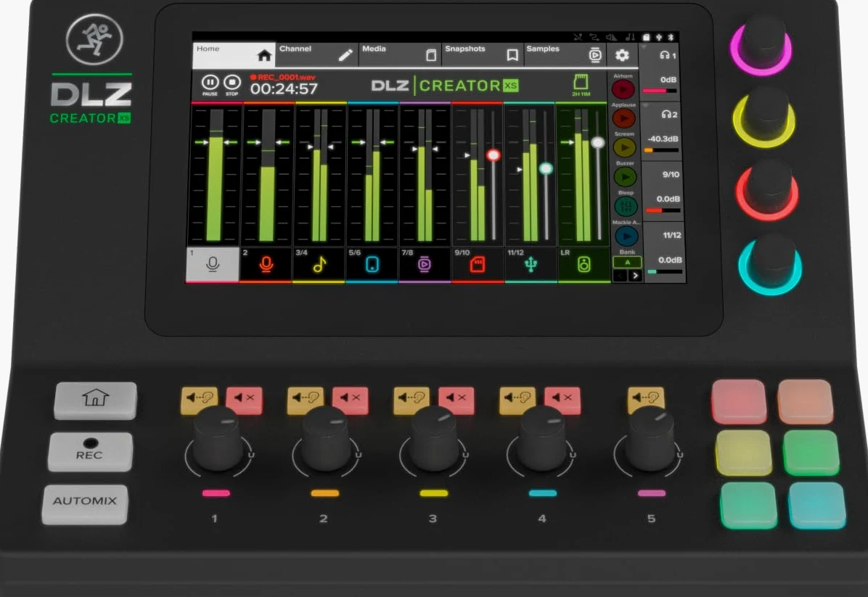The width and height of the screenshot is (868, 597).
Task: Select channel 1 microphone icon
Action: click(x=213, y=265)
